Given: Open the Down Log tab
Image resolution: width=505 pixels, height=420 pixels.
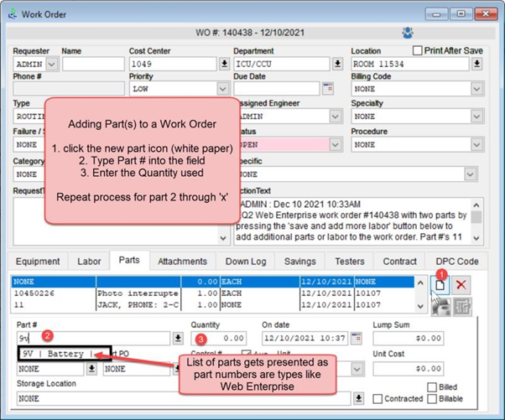Looking at the screenshot, I should [x=247, y=262].
